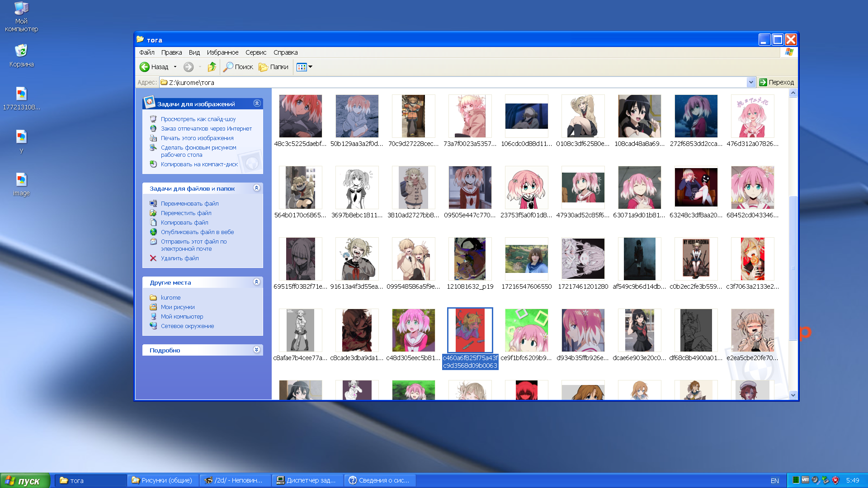Select desktop file 177213108...
This screenshot has height=488, width=868.
pos(21,99)
